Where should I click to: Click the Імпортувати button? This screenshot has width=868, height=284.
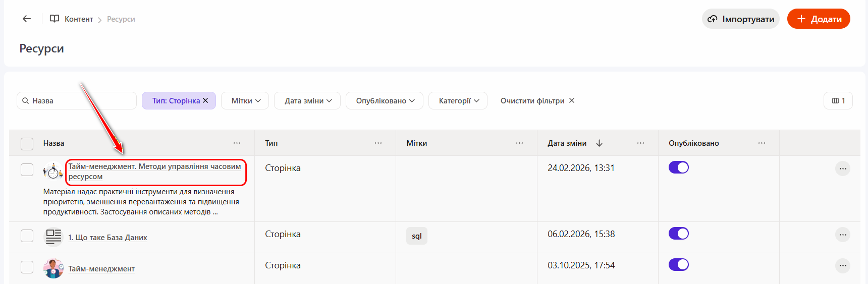click(740, 19)
